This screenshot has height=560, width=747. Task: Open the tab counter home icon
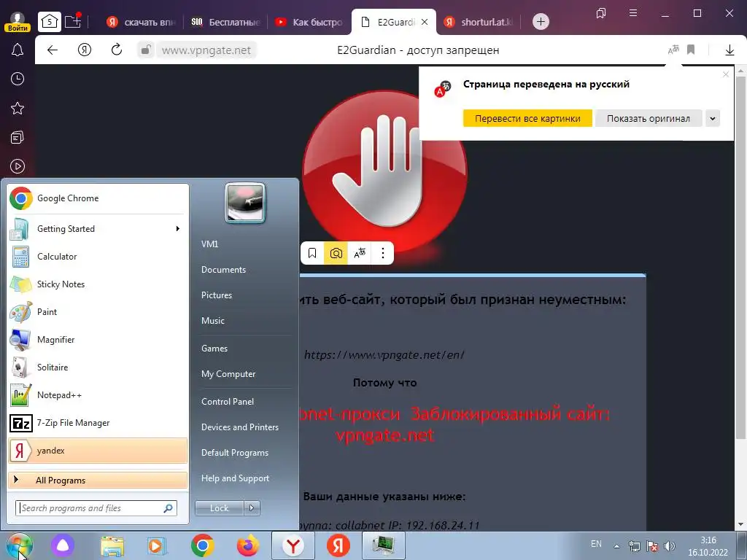pos(50,21)
